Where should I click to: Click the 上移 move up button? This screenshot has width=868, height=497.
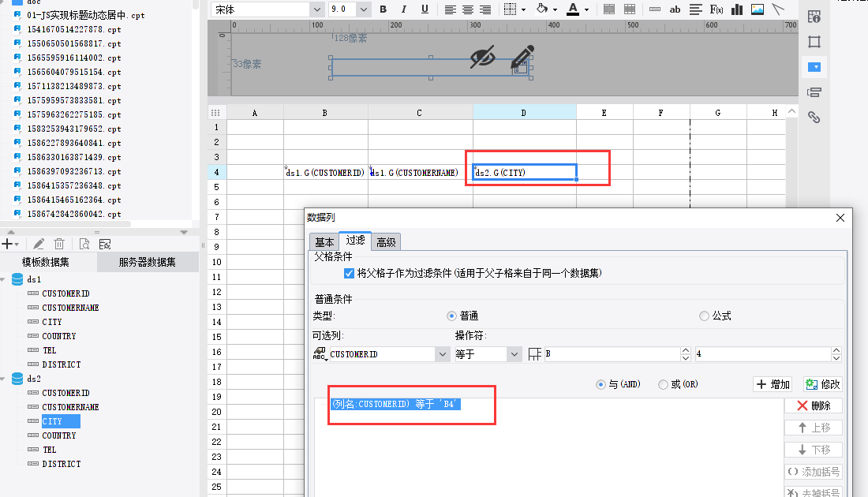(x=814, y=428)
